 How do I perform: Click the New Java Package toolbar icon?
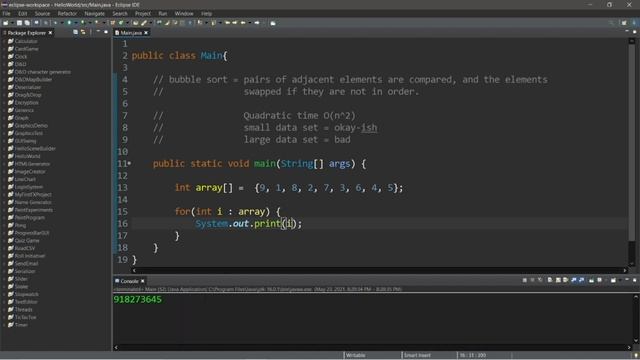113,23
